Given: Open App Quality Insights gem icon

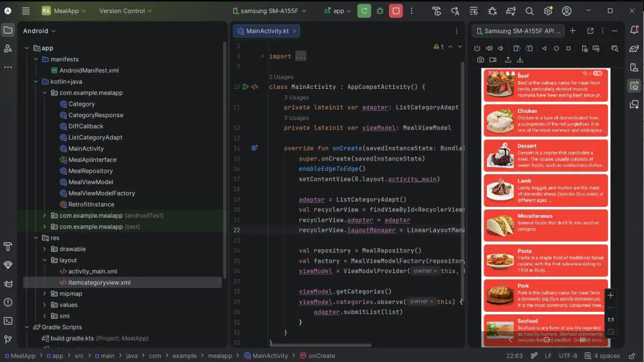Looking at the screenshot, I should (8, 265).
